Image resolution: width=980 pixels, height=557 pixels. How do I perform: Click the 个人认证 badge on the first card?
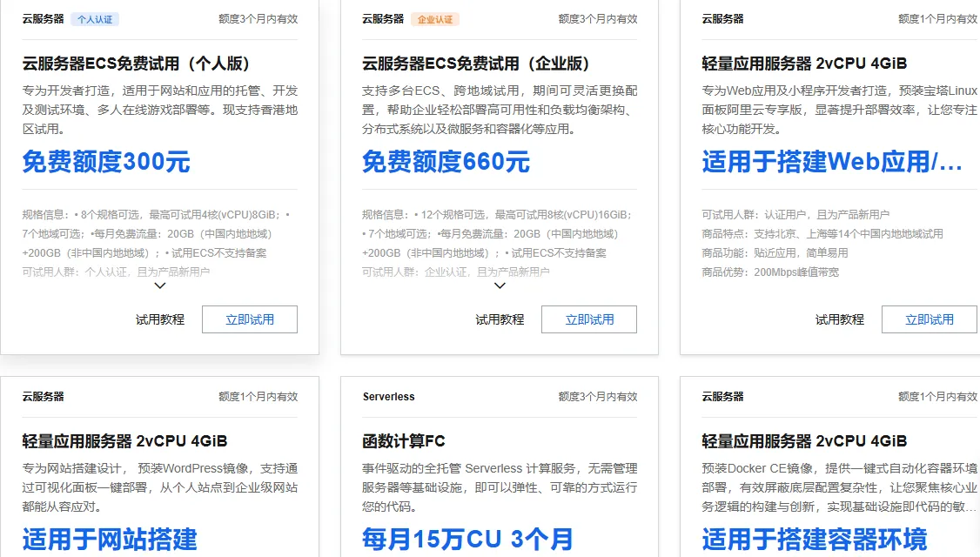point(93,18)
